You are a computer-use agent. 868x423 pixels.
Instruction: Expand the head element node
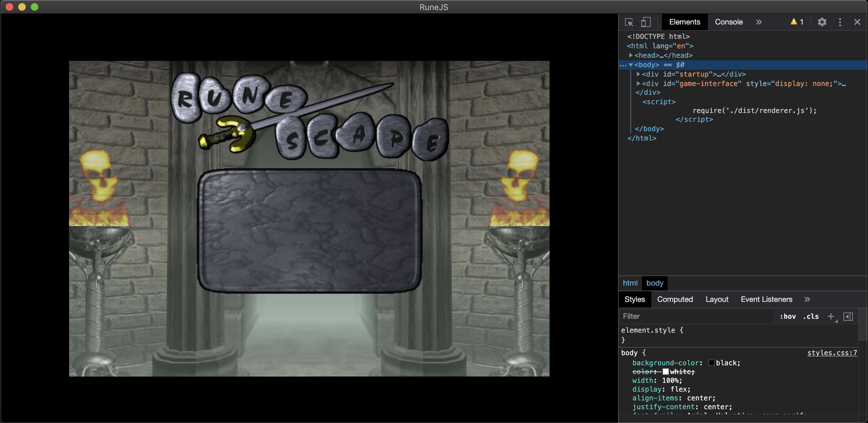click(x=631, y=55)
